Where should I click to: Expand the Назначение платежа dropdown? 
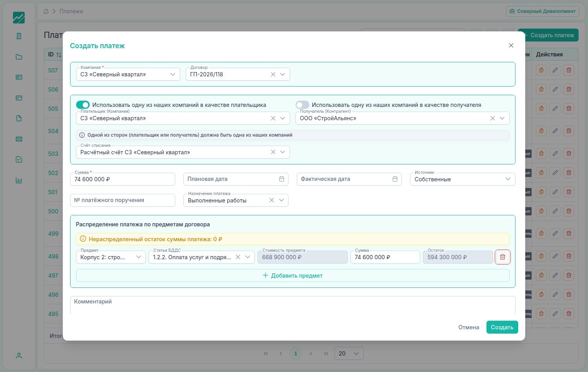[x=281, y=200]
